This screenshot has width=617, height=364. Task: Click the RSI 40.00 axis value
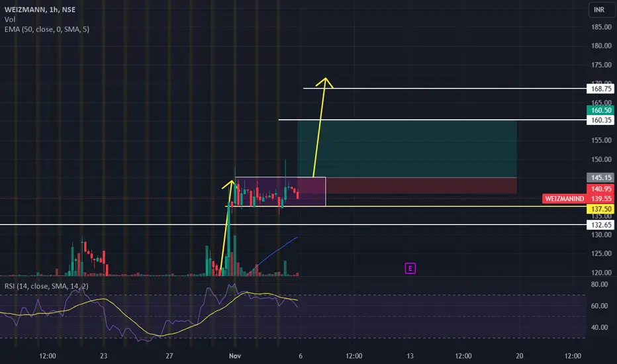[600, 328]
